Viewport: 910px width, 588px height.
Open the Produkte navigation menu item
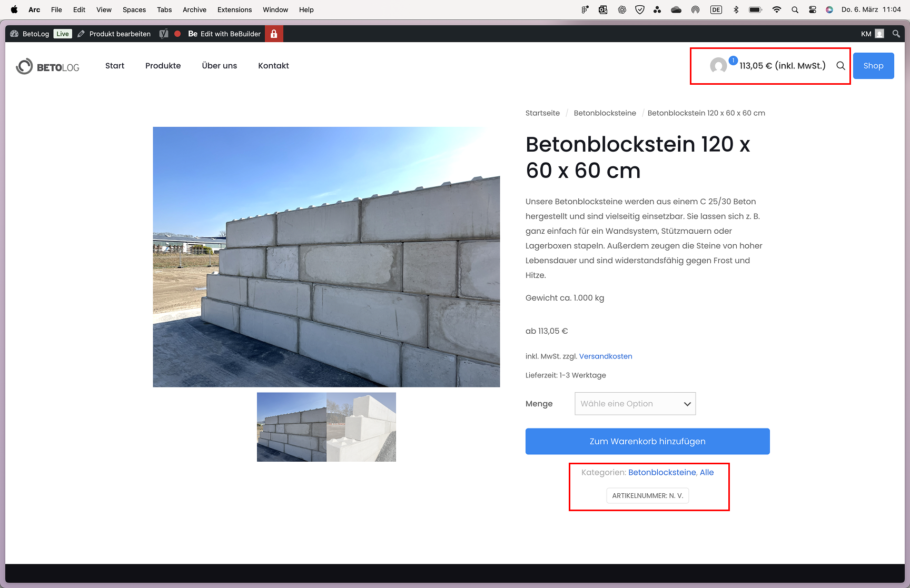(x=163, y=66)
